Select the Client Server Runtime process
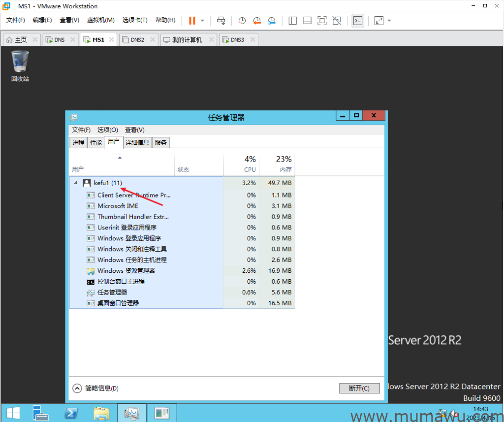 [182, 195]
